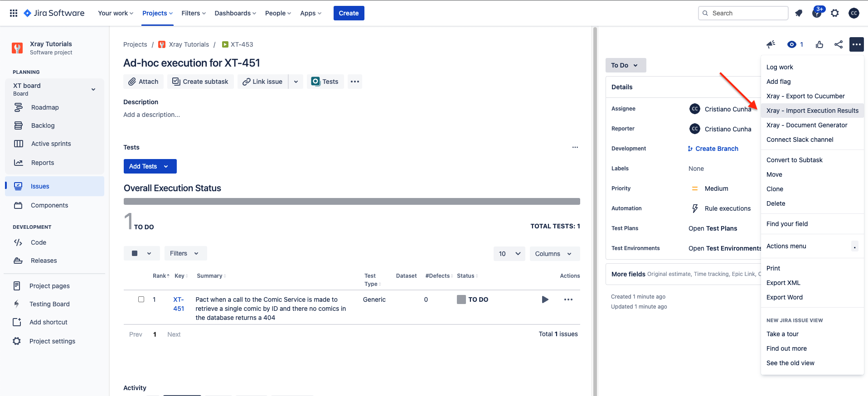Choose Xray - Import Execution Results
Screen dimensions: 868x396
(812, 111)
